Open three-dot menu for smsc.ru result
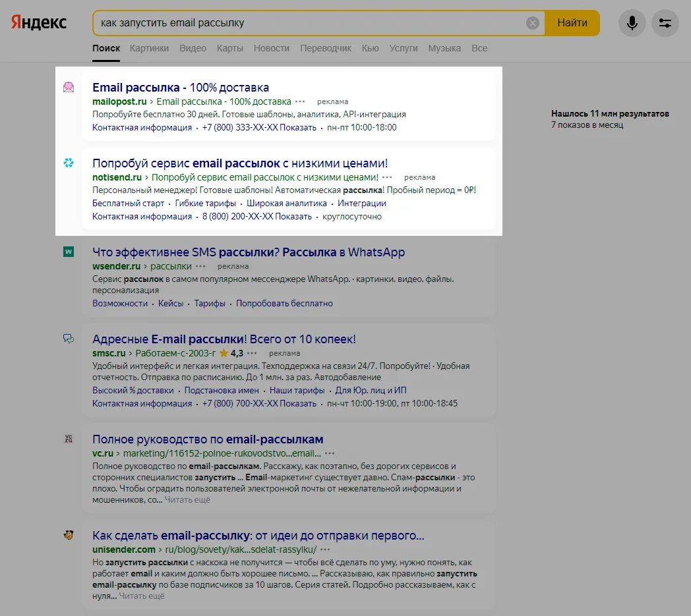Image resolution: width=691 pixels, height=616 pixels. point(252,353)
